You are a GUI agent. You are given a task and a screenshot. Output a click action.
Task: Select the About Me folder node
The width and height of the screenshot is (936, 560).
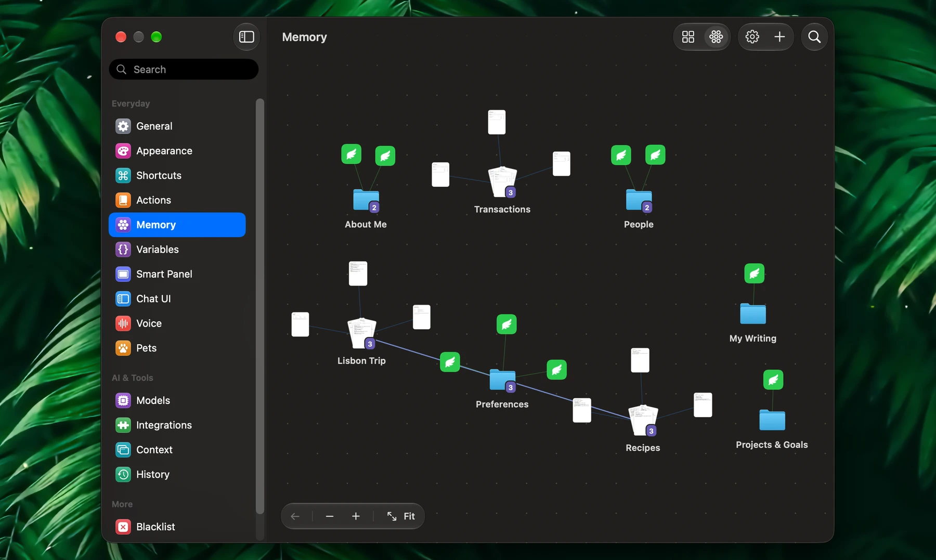(x=366, y=201)
